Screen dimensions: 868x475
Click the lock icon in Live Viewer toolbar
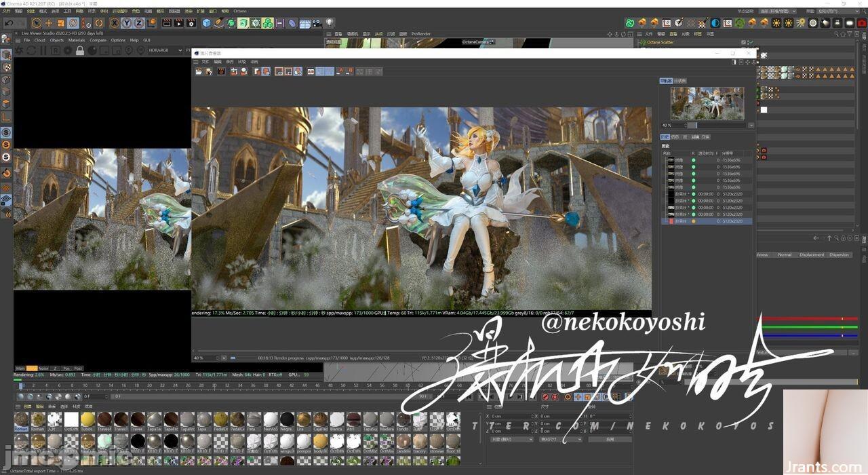pos(80,50)
